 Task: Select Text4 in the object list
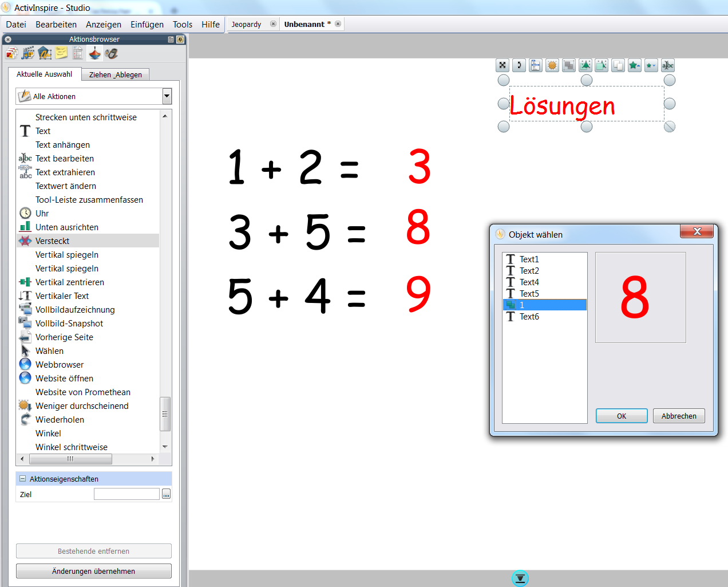[545, 282]
